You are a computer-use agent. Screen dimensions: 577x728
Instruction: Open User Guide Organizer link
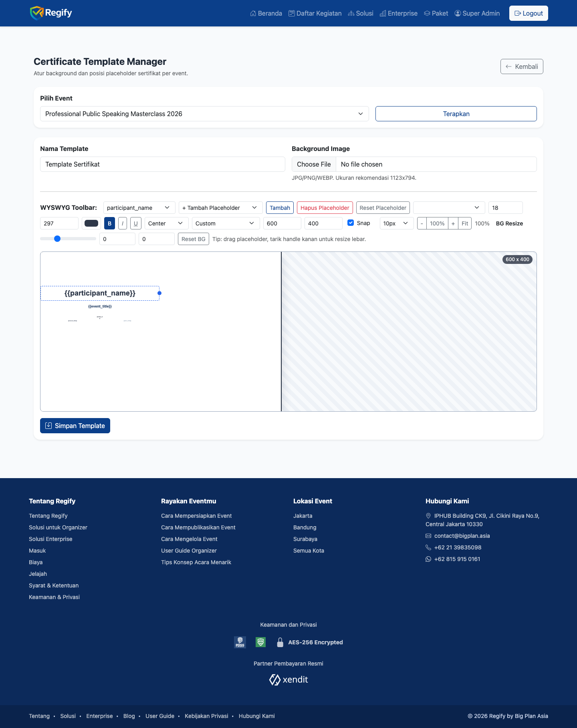click(x=189, y=551)
